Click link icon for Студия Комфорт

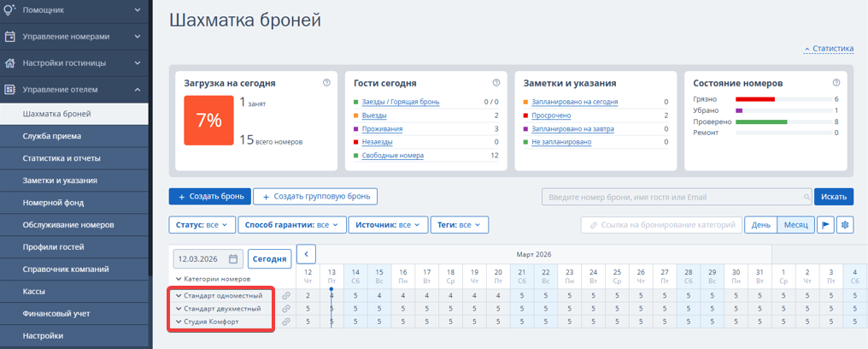pyautogui.click(x=286, y=322)
